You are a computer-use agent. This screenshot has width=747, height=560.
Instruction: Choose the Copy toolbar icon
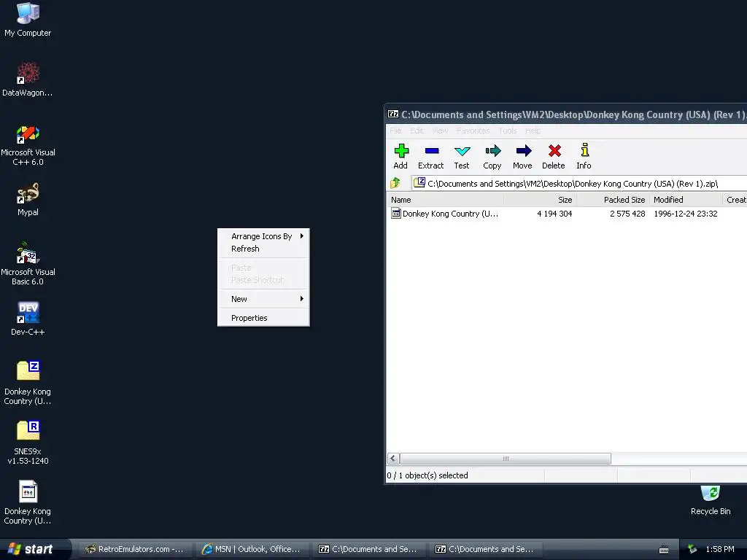[492, 157]
